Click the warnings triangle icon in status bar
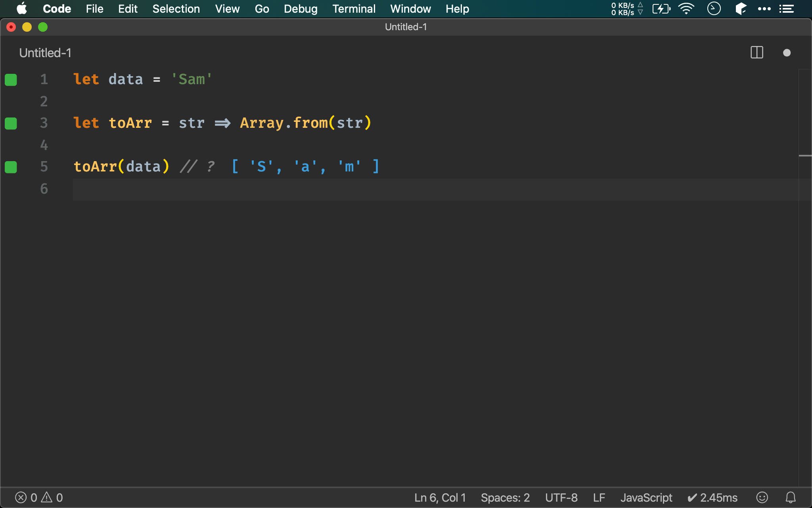 click(x=47, y=497)
